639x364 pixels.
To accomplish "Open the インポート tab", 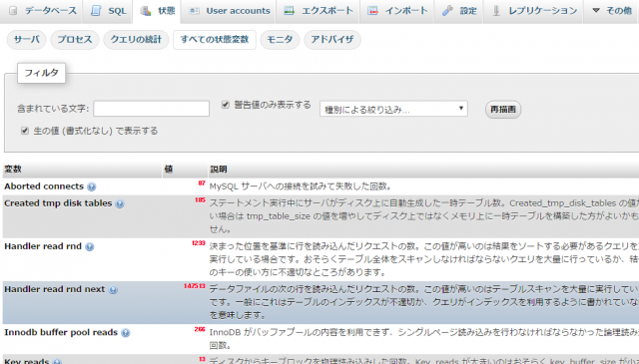I will (397, 11).
